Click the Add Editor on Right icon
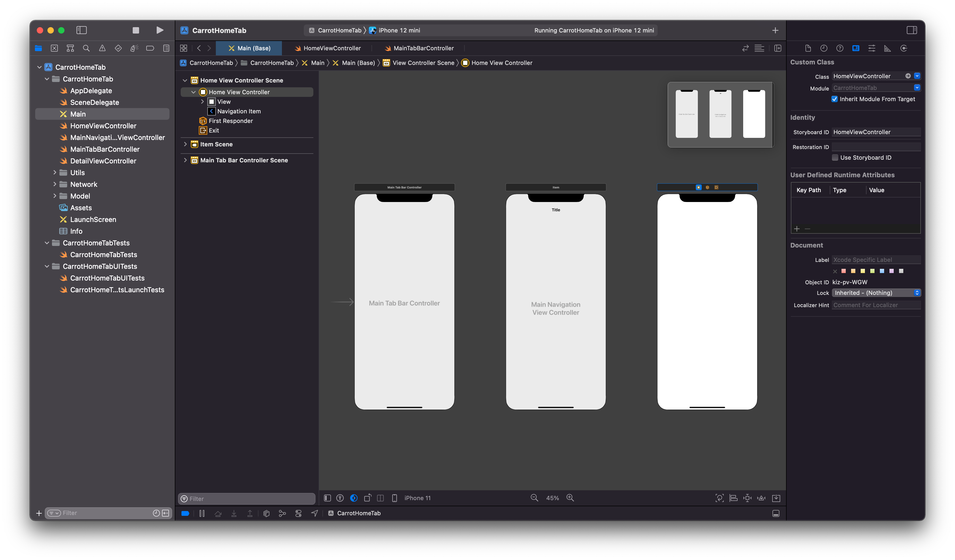Viewport: 955px width, 560px height. (778, 48)
